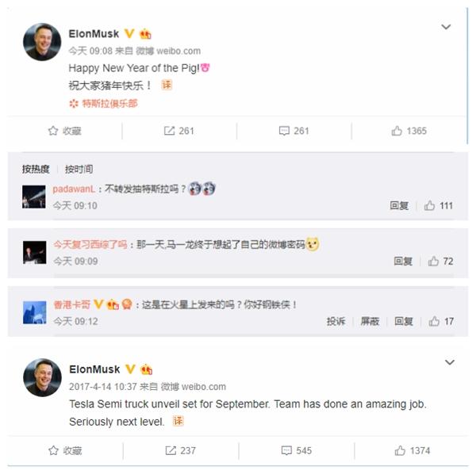This screenshot has width=476, height=474.
Task: Open comments on the Year of the Pig post
Action: tap(294, 131)
